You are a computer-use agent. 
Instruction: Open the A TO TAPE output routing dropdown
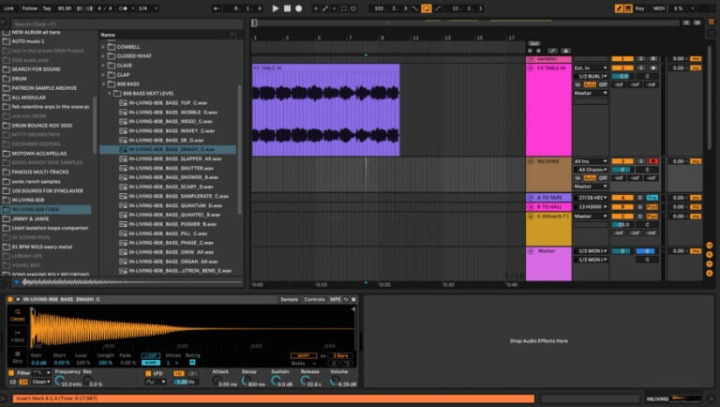(591, 198)
